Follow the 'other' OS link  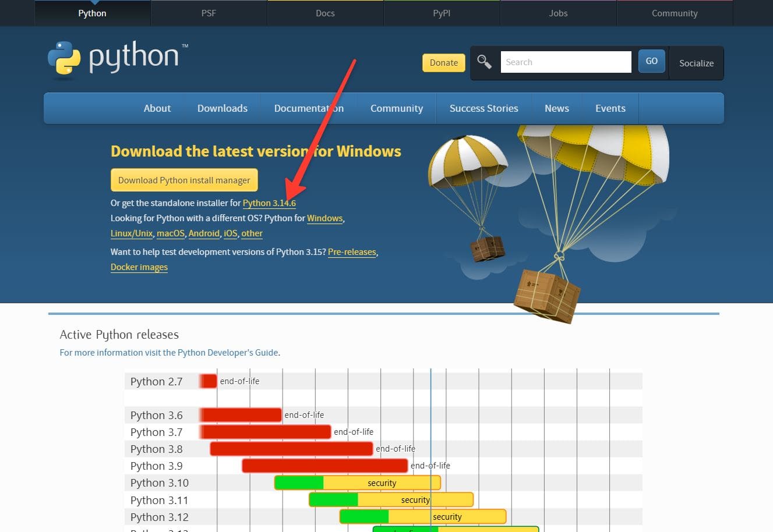coord(252,233)
